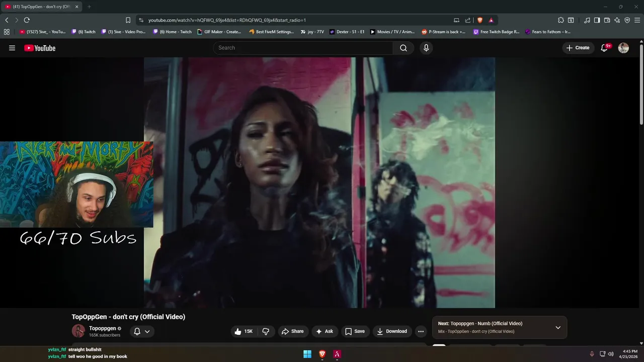644x362 pixels.
Task: Open the Free Twitch Badge bookmark
Action: coord(496,32)
